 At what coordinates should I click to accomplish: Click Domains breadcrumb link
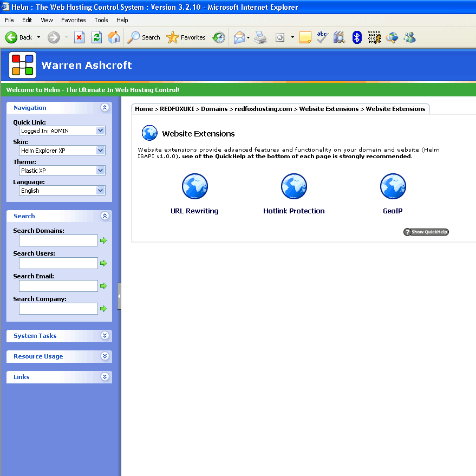pyautogui.click(x=214, y=109)
